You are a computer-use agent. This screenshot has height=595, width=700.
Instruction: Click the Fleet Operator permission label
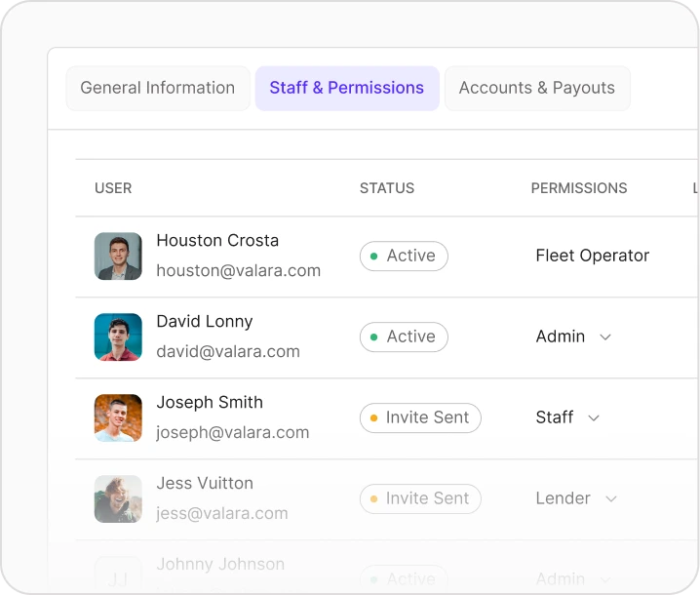point(593,256)
